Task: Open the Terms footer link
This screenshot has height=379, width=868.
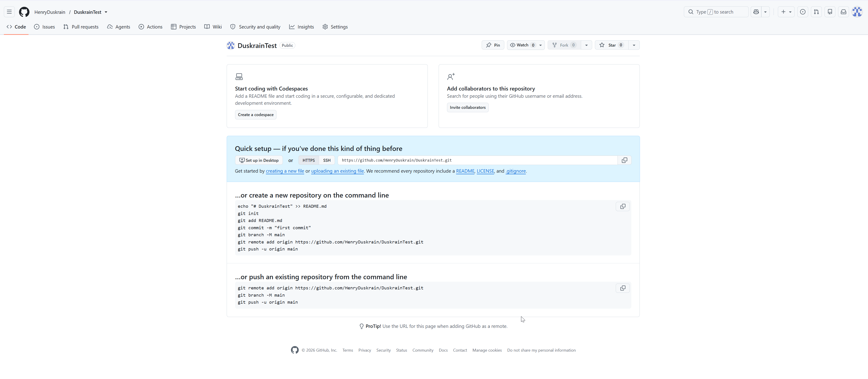Action: point(348,350)
